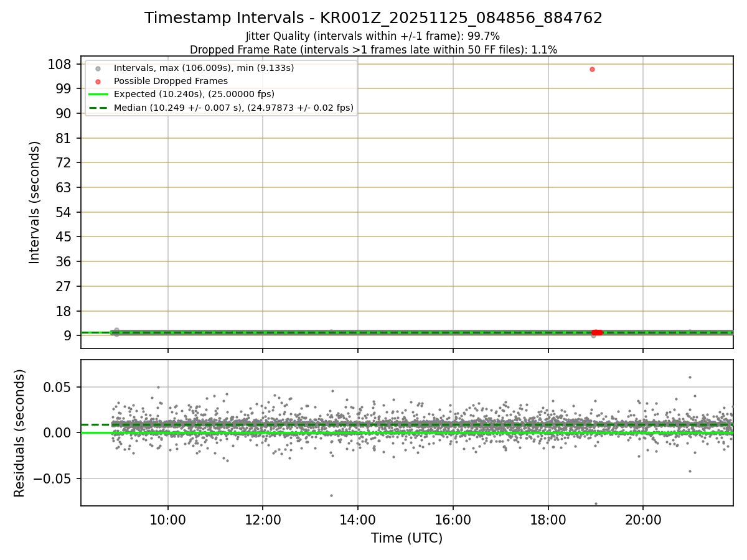The height and width of the screenshot is (560, 747).
Task: Click the 'Intervals (seconds)' y-axis label
Action: 35,202
